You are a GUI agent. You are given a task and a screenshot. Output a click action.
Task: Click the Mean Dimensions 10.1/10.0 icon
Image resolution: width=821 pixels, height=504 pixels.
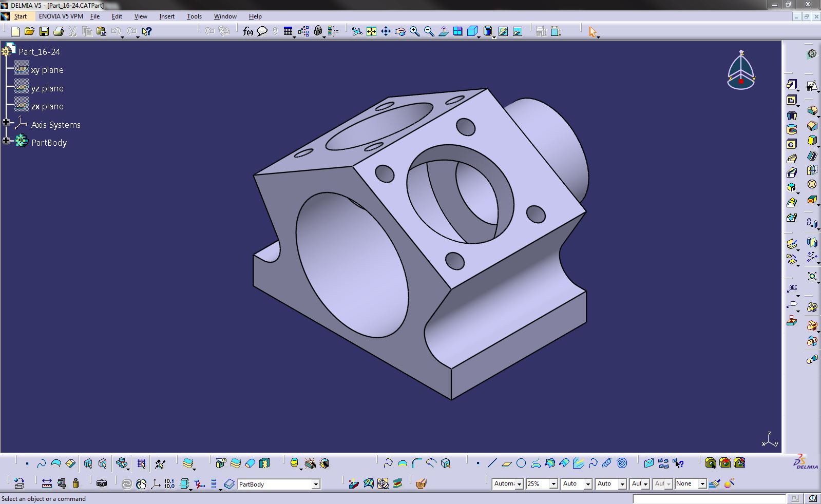click(x=169, y=483)
